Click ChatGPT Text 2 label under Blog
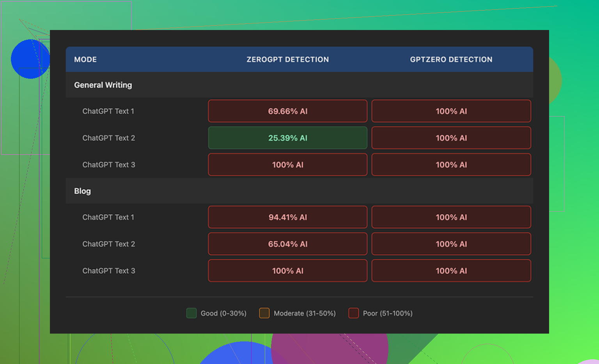Image resolution: width=599 pixels, height=364 pixels. [108, 244]
